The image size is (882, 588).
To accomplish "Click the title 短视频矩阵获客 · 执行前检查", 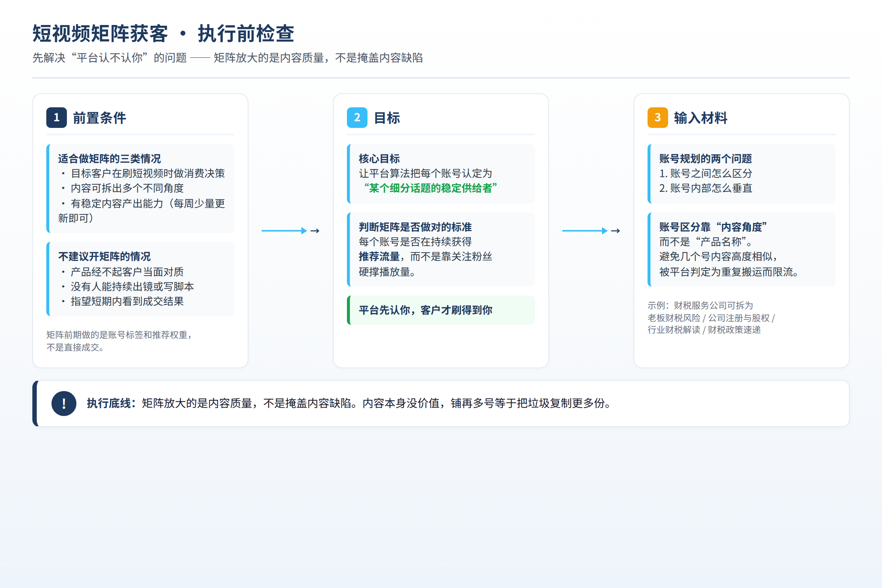I will pyautogui.click(x=164, y=34).
